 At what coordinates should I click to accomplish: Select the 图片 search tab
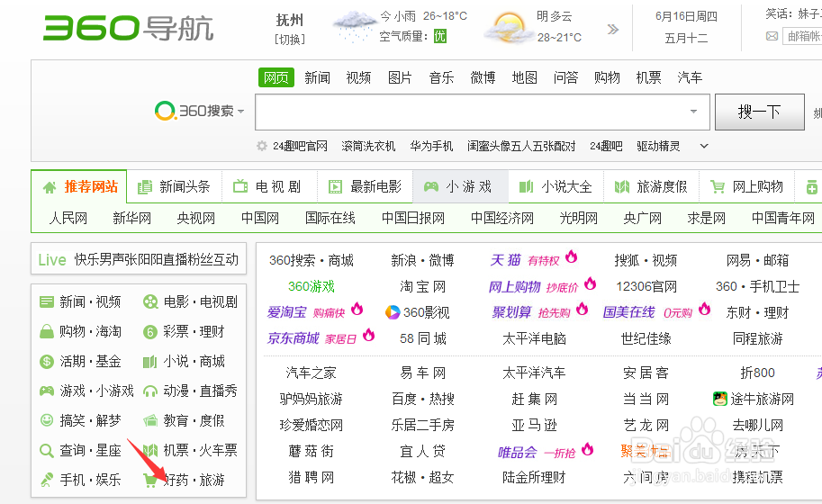point(400,77)
